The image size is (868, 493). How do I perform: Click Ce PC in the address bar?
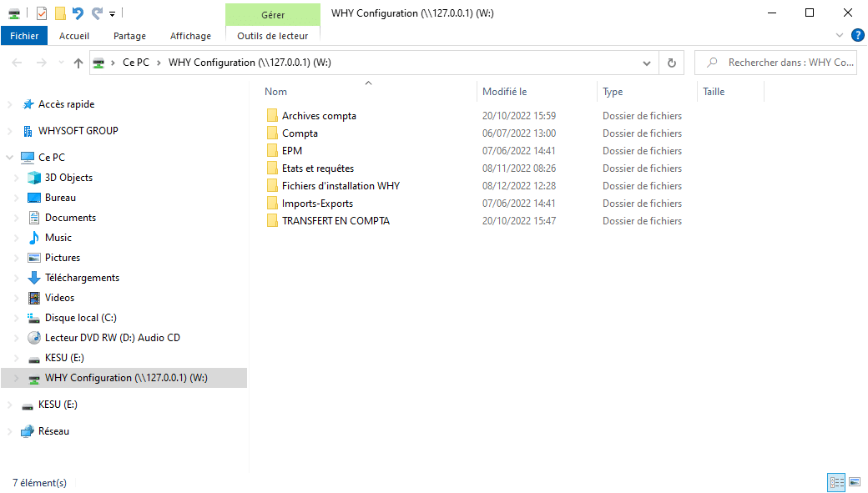point(135,63)
